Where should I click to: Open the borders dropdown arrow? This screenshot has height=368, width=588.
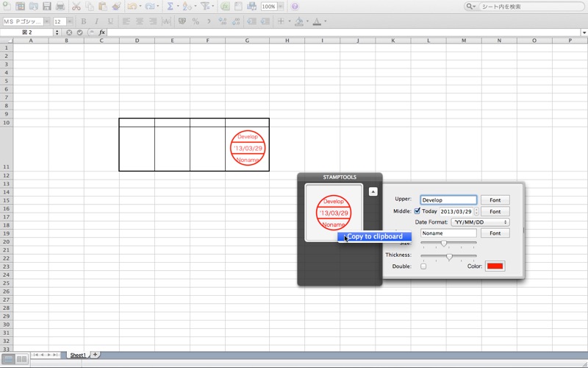click(x=290, y=21)
